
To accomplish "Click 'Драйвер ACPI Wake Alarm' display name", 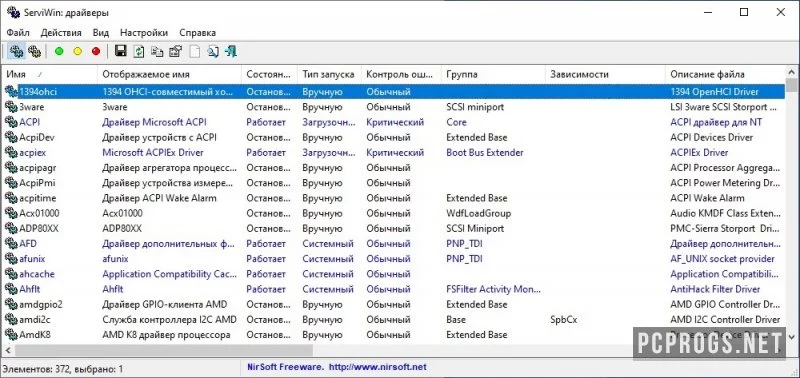I will (x=159, y=198).
